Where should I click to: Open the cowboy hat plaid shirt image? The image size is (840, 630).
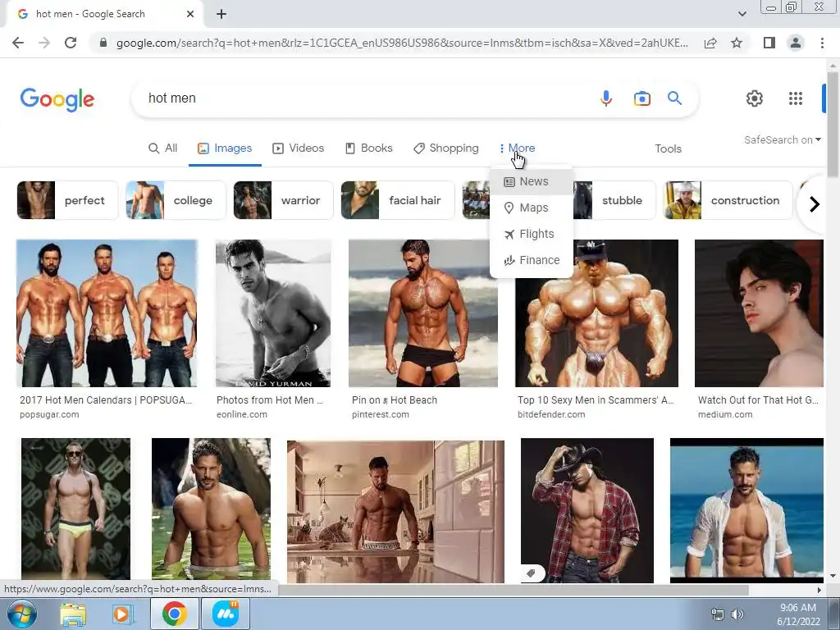[x=587, y=510]
